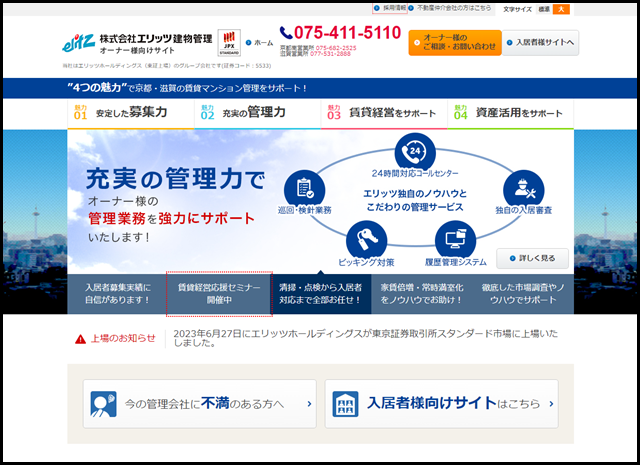This screenshot has height=465, width=640.
Task: Click 滋賀営業所 phone number 077-531-2888
Action: tap(330, 53)
